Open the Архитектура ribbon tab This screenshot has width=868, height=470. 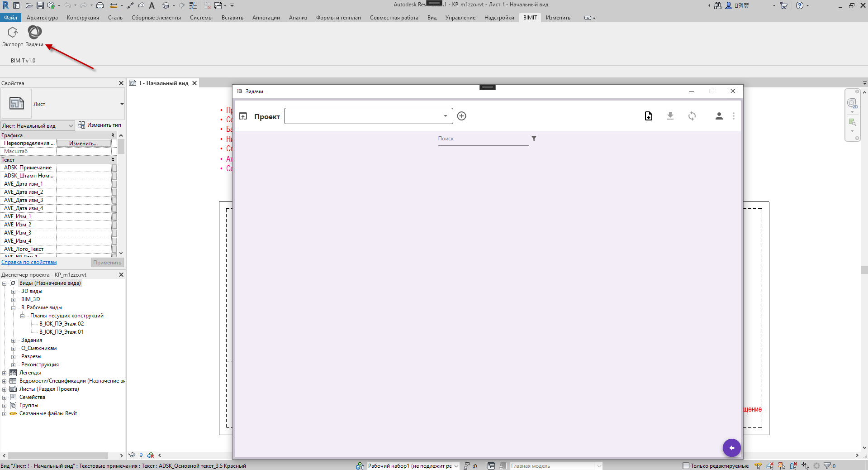[42, 18]
